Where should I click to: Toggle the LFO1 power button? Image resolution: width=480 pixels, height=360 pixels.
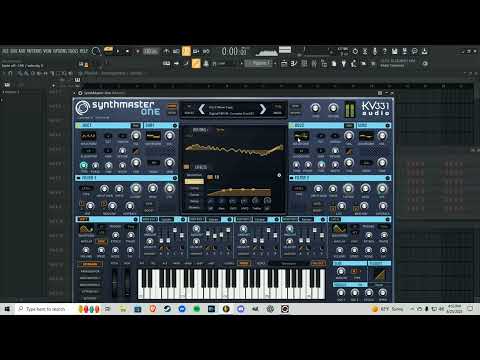(135, 219)
